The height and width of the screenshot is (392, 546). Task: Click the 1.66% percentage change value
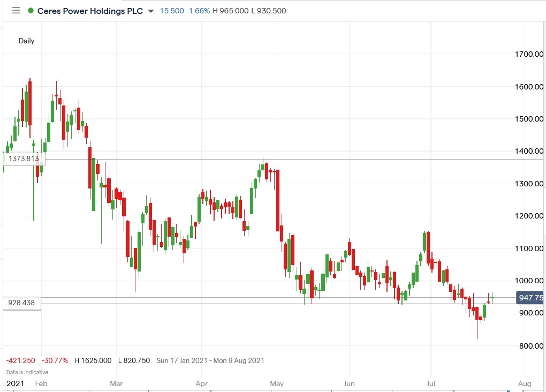click(x=200, y=11)
